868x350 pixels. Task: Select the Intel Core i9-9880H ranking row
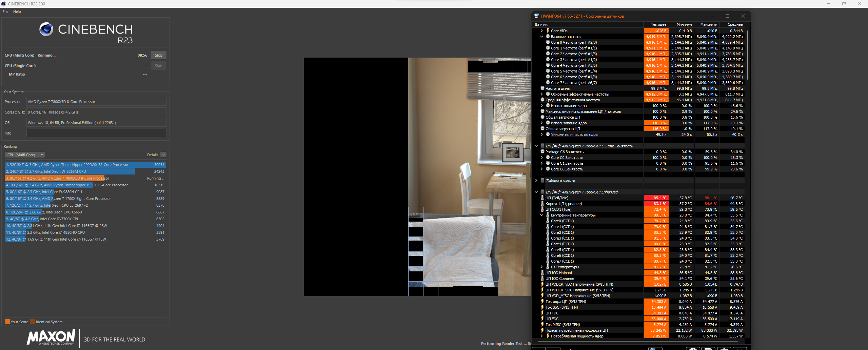tap(85, 192)
